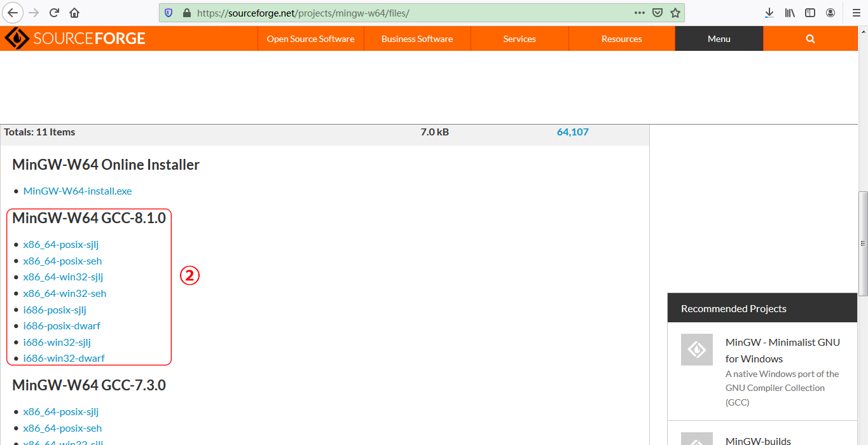The height and width of the screenshot is (445, 868).
Task: Open the Business Software menu
Action: tap(417, 39)
